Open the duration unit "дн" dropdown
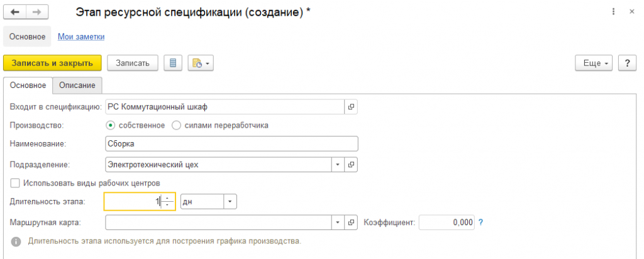 point(230,202)
